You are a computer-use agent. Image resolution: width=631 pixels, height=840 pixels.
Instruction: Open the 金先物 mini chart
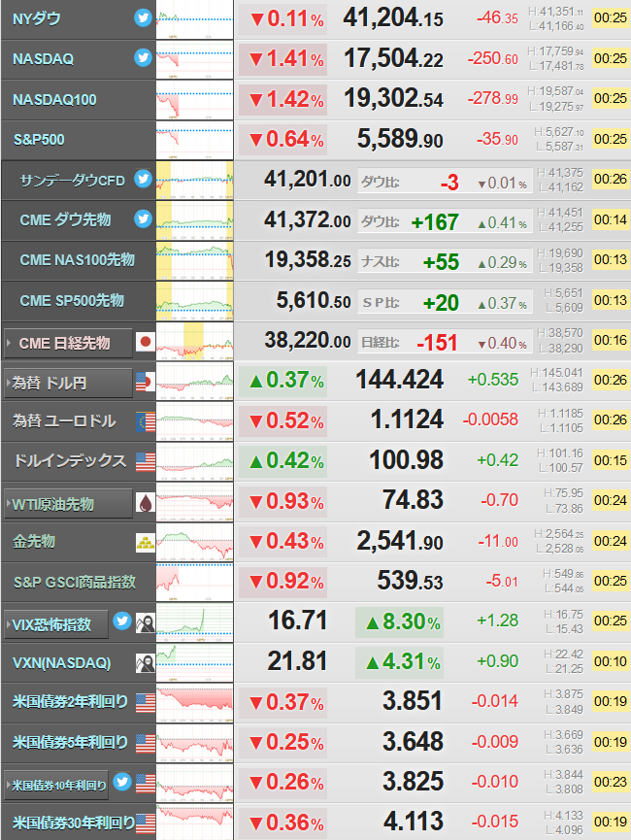point(194,542)
